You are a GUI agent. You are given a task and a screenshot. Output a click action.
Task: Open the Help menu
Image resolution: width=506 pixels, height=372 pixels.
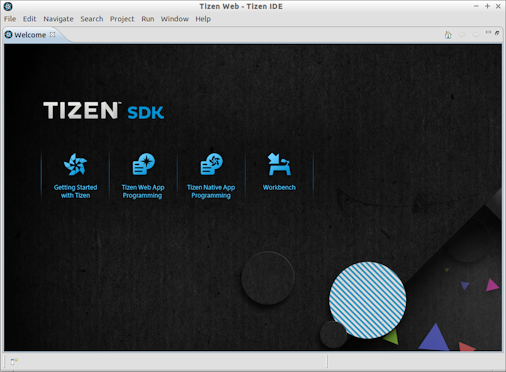click(x=203, y=19)
